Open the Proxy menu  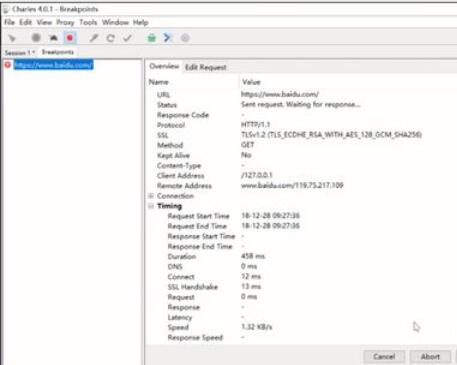65,22
